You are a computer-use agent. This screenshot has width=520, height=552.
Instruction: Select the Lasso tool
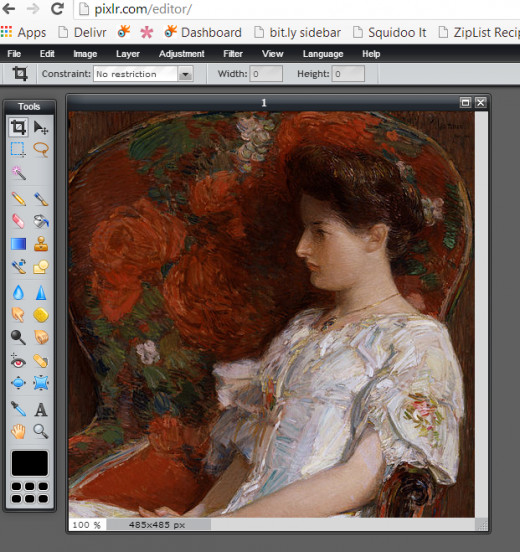click(x=41, y=149)
